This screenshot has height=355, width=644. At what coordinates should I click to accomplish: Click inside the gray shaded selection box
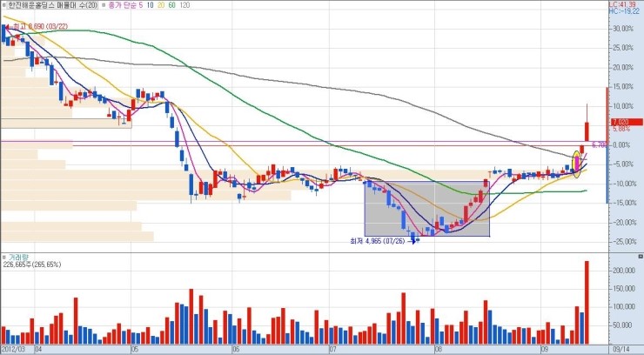(426, 209)
